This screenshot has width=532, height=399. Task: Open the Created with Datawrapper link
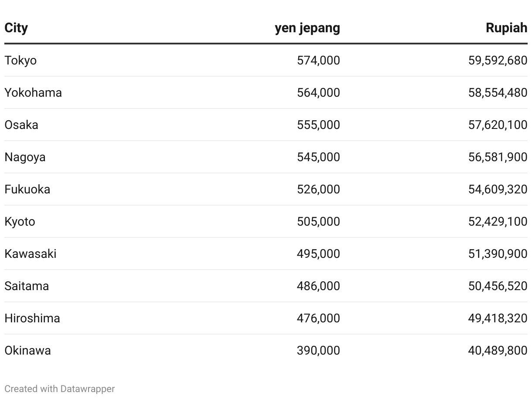[x=60, y=389]
